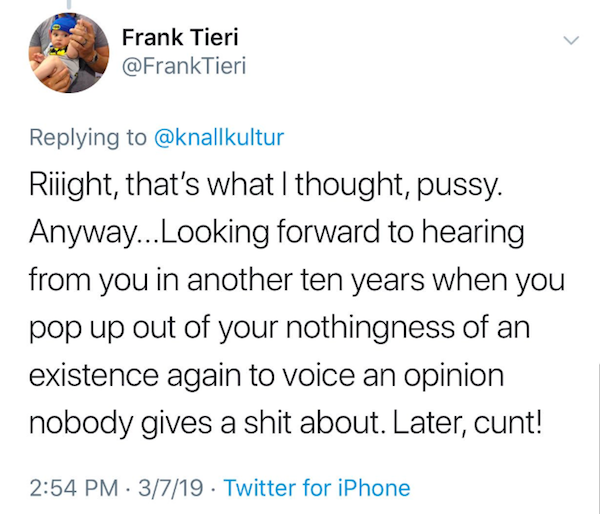Open Frank Tieri's profile picture
Viewport: 600px width, 514px height.
[x=69, y=53]
